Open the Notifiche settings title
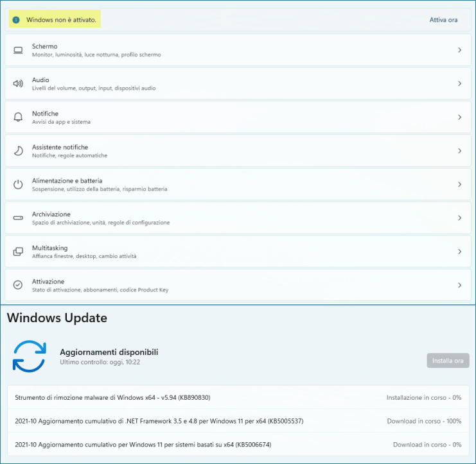The image size is (476, 464). coord(45,114)
